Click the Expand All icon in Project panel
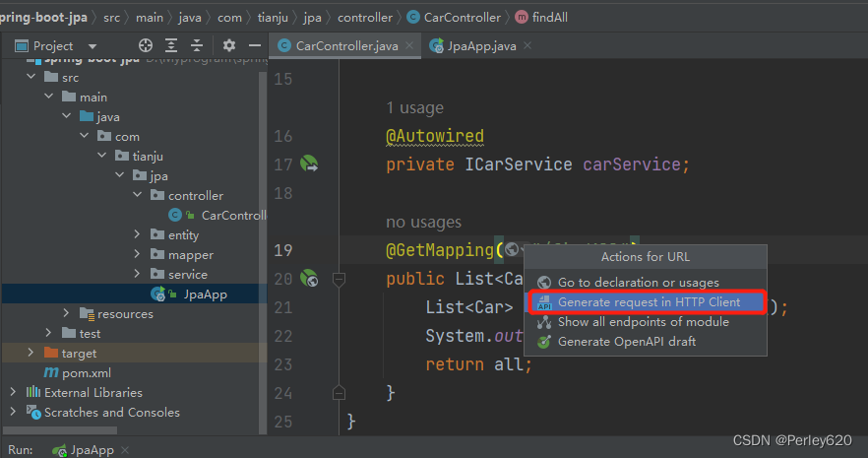868x458 pixels. (x=171, y=45)
